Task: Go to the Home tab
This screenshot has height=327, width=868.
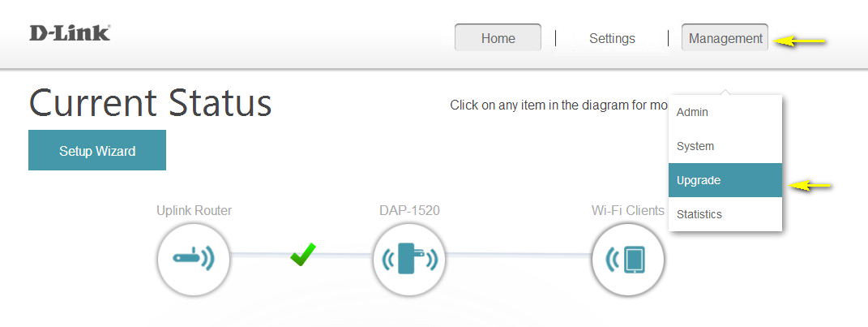Action: click(x=498, y=38)
